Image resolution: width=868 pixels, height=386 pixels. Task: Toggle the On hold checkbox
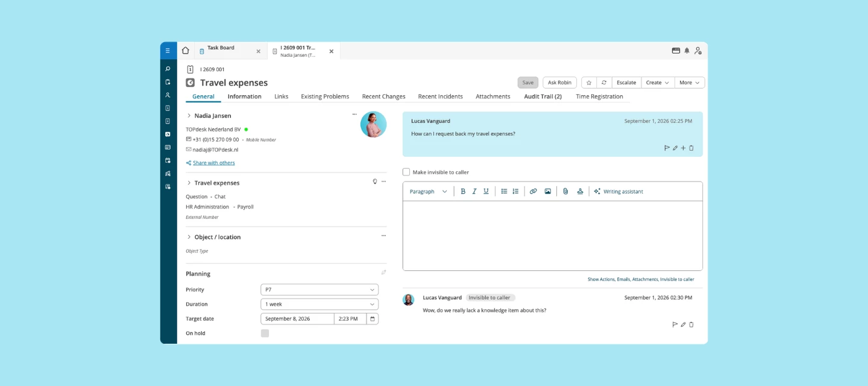pyautogui.click(x=265, y=333)
